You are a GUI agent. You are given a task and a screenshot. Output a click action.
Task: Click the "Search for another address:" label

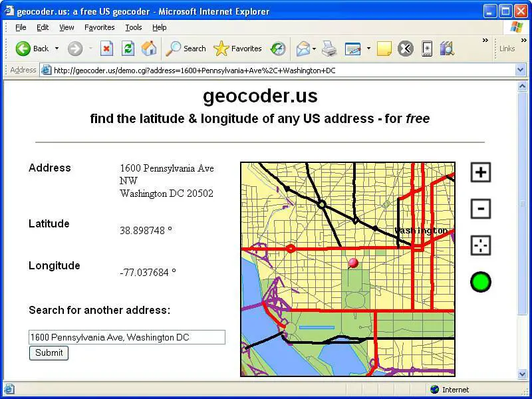click(x=99, y=310)
